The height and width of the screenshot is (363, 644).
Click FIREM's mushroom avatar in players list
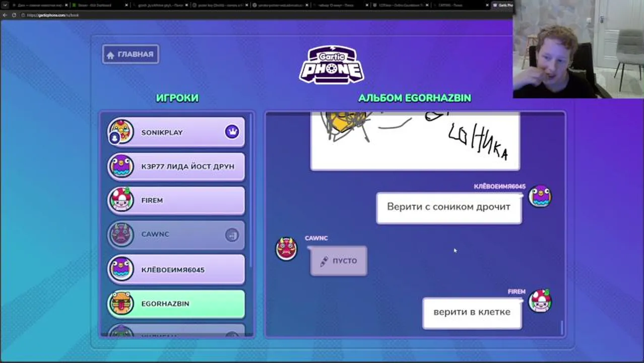[121, 200]
